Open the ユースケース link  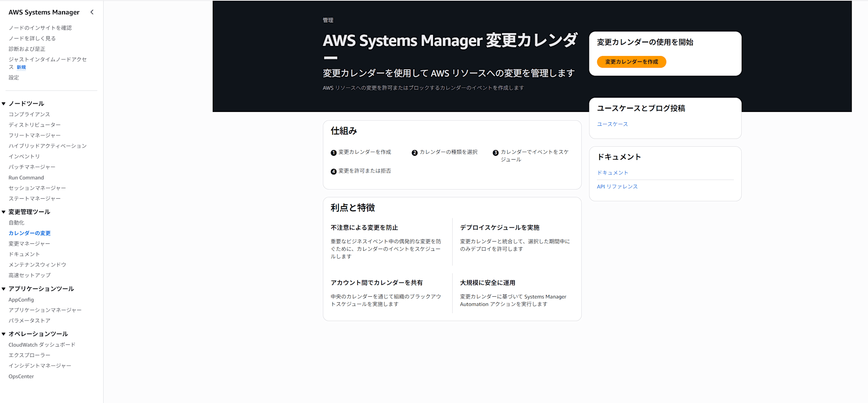click(x=612, y=124)
